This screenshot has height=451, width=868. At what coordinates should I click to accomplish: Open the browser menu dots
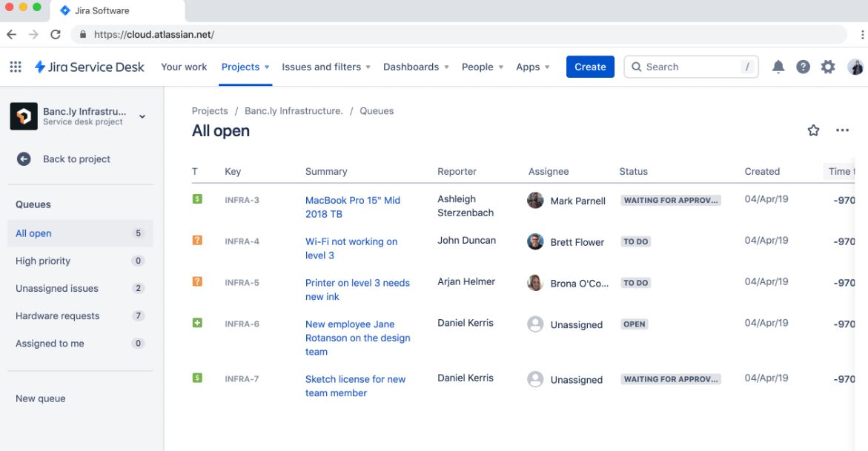pyautogui.click(x=863, y=34)
